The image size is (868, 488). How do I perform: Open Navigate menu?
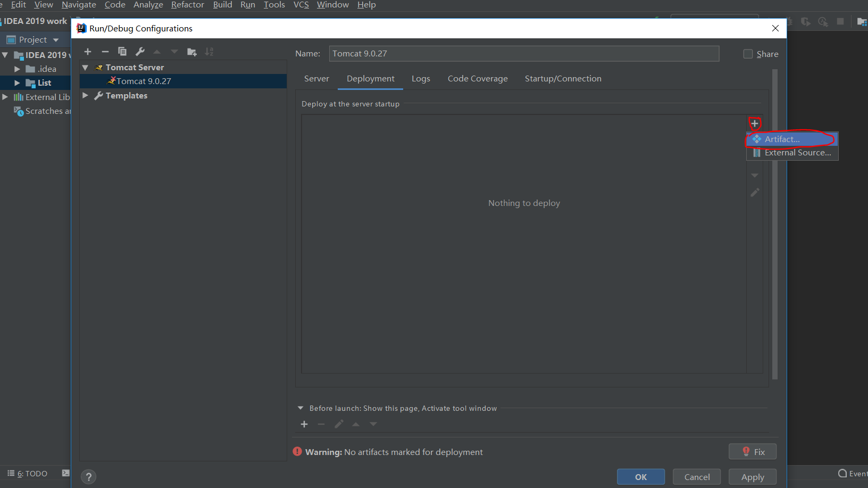click(79, 5)
